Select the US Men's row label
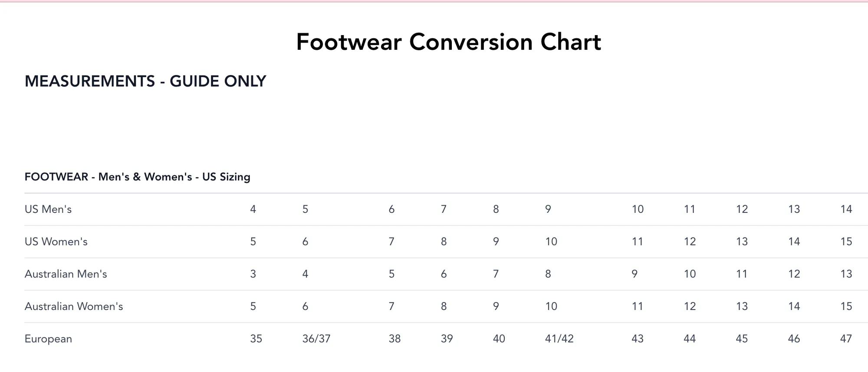Screen dimensions: 868x372 (x=48, y=209)
